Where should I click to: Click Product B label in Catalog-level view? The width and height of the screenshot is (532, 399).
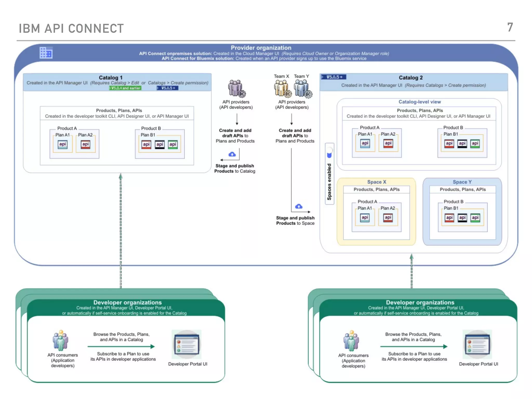(453, 128)
